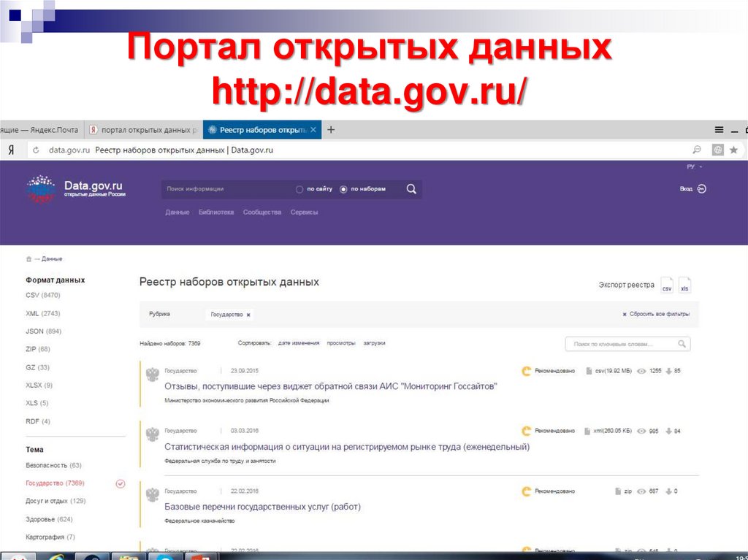Open the Сервисы menu
Viewport: 748px width, 560px height.
[304, 212]
